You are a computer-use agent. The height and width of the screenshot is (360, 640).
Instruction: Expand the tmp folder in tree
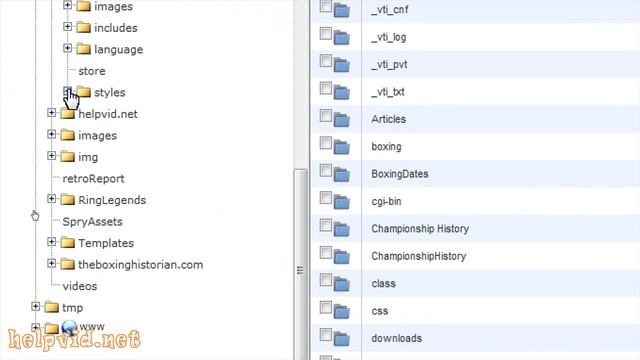36,306
